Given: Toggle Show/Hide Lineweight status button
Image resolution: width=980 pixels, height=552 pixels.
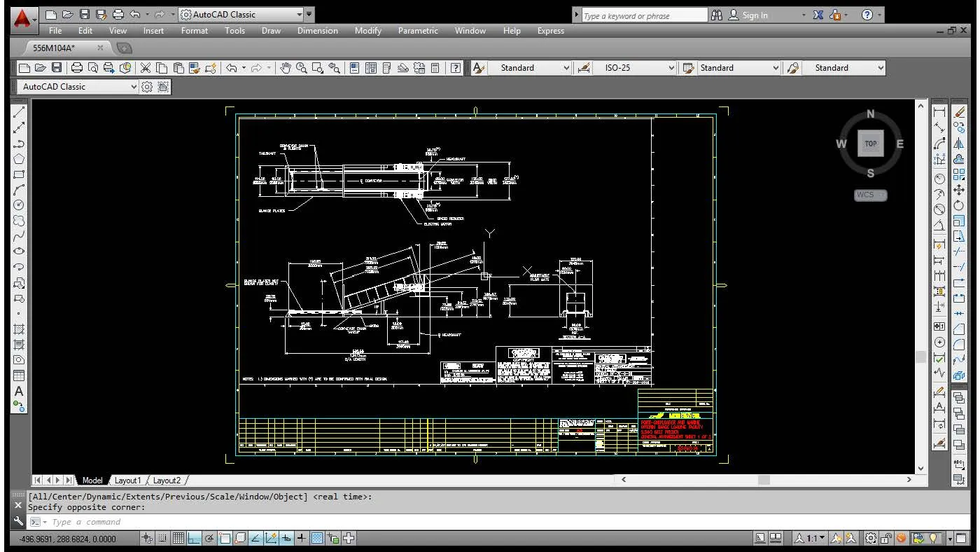Looking at the screenshot, I should click(301, 538).
